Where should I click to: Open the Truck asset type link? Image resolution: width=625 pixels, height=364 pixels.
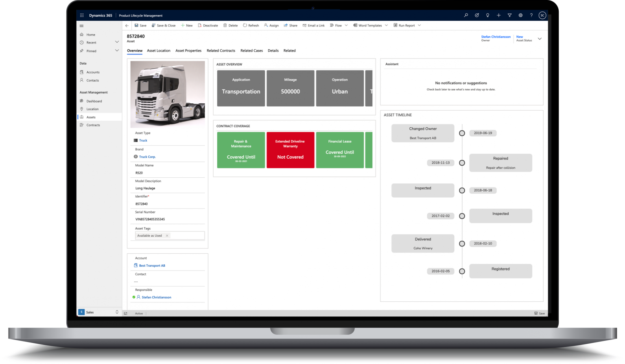click(143, 141)
